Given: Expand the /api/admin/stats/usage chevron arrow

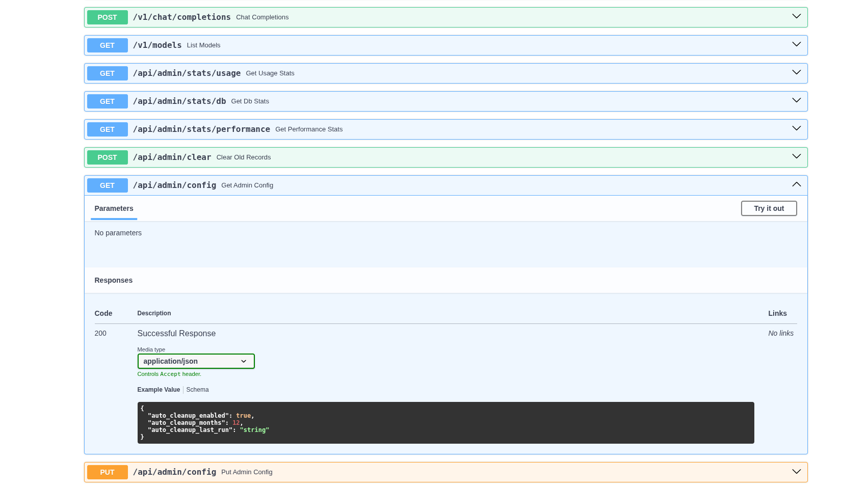Looking at the screenshot, I should (x=796, y=73).
